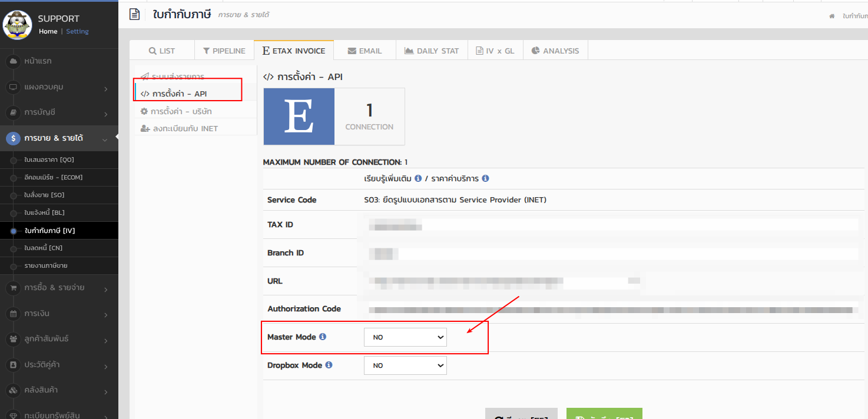Open the ANALYSIS tab

555,51
